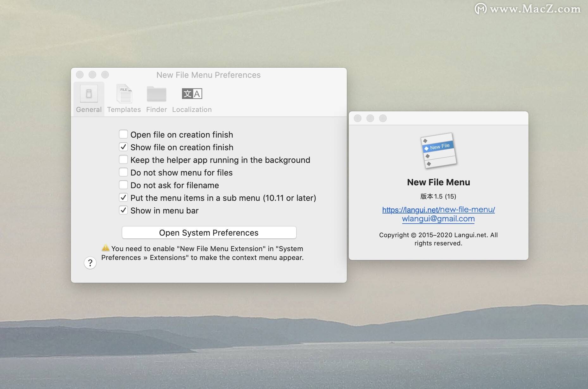Click the wlangui@gmail.com email link
588x389 pixels.
point(438,219)
